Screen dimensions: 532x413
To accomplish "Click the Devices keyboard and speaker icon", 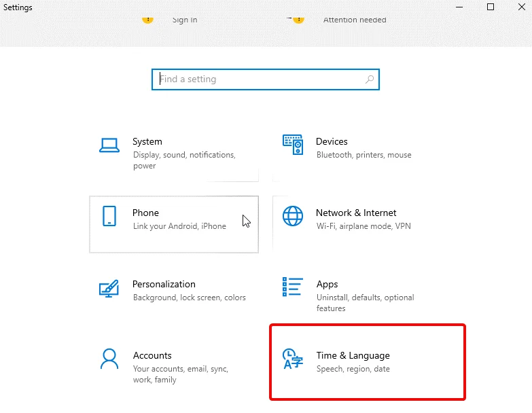I will pos(293,145).
